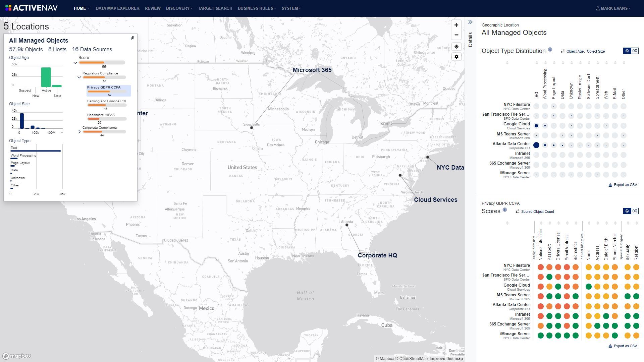This screenshot has width=644, height=362.
Task: Click info icon beside Object Type Distribution
Action: coord(550,50)
